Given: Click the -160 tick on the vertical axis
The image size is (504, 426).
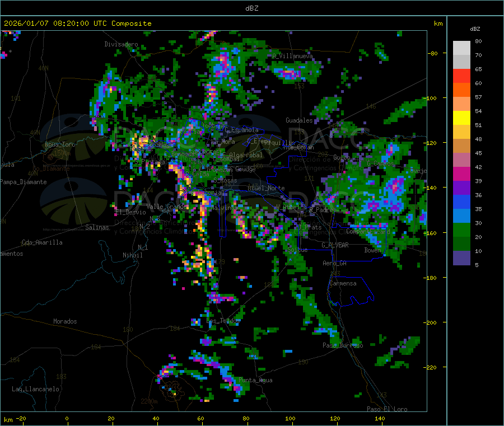Looking at the screenshot, I should pyautogui.click(x=430, y=233).
